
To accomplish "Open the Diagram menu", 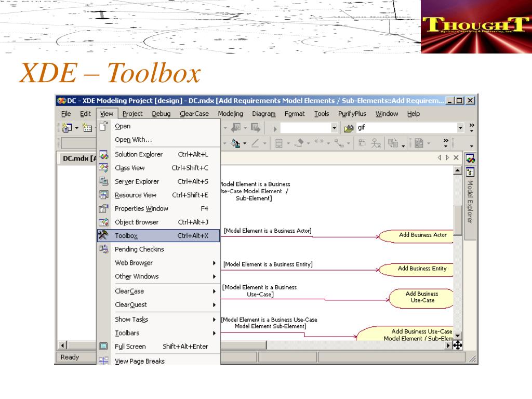I will [263, 114].
